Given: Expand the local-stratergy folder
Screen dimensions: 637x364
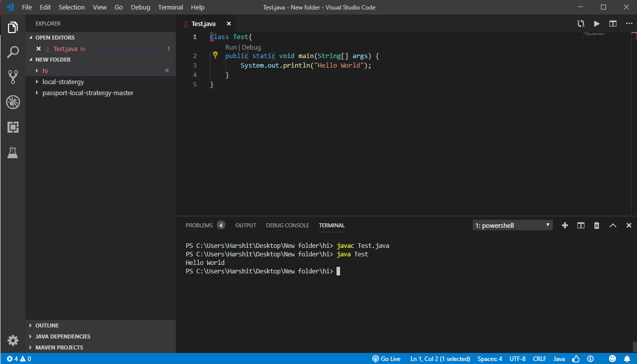Looking at the screenshot, I should tap(101, 82).
